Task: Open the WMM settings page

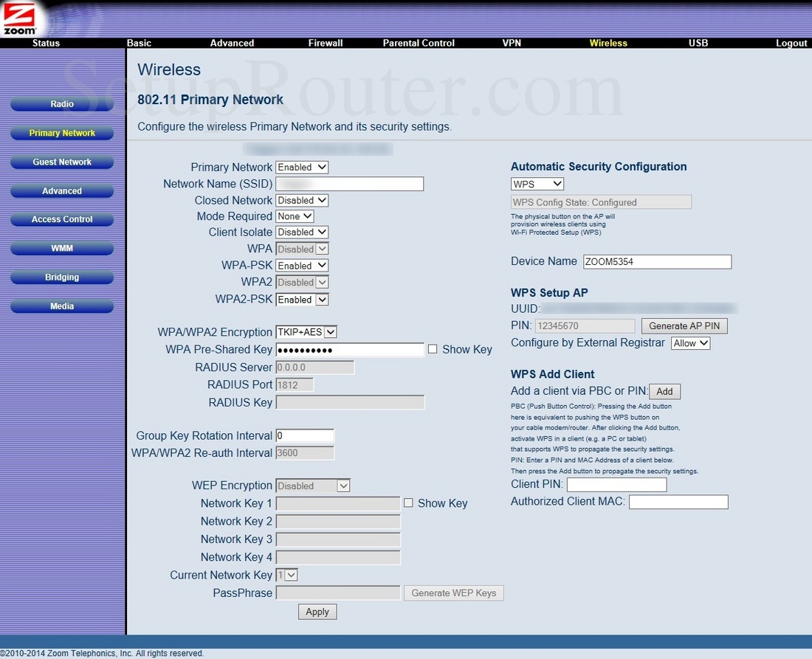Action: click(62, 248)
